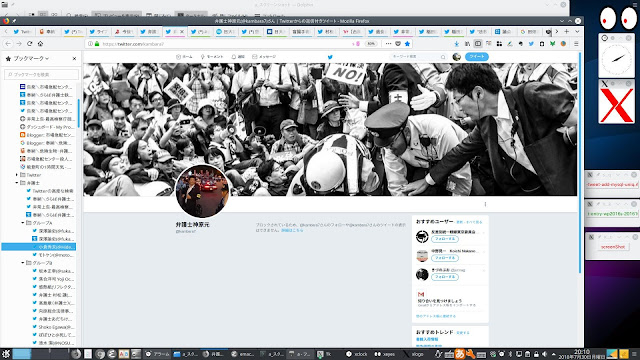Collapse the 弁護士 bookmark folder
Screen dimensions: 640x360
coord(17,183)
